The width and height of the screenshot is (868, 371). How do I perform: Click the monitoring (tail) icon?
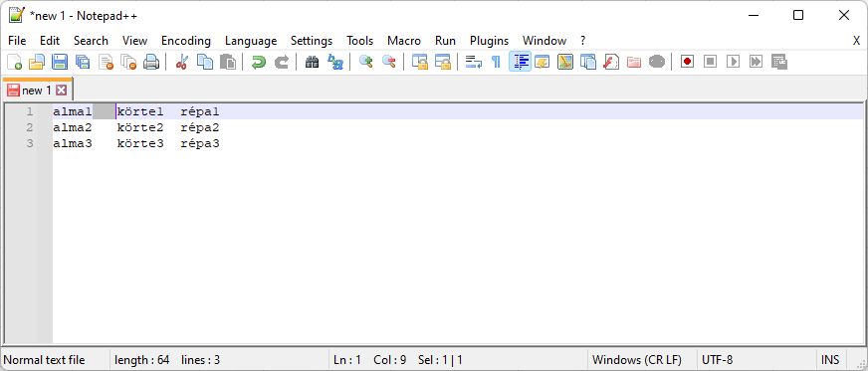point(657,62)
